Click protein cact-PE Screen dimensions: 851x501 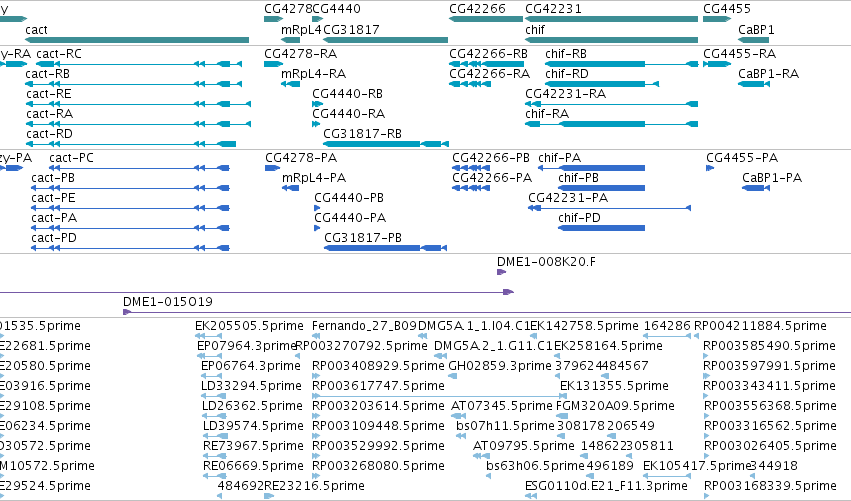(130, 208)
